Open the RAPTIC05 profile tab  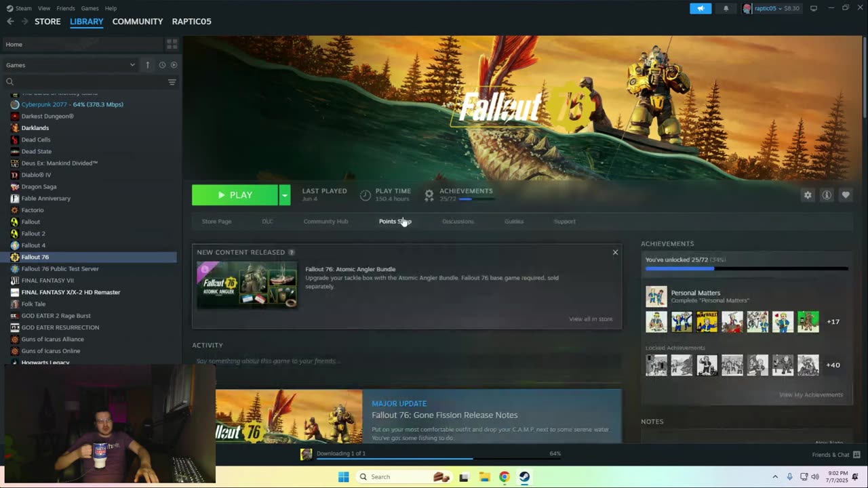[191, 21]
